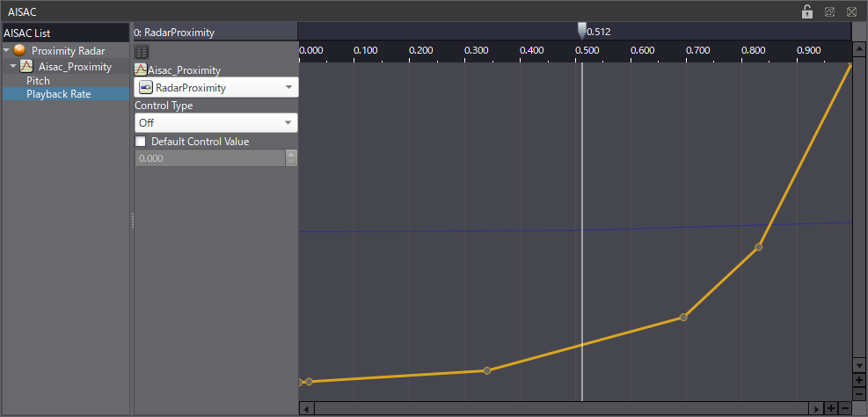The height and width of the screenshot is (417, 868).
Task: Increment the default control value with the up arrow
Action: 291,155
